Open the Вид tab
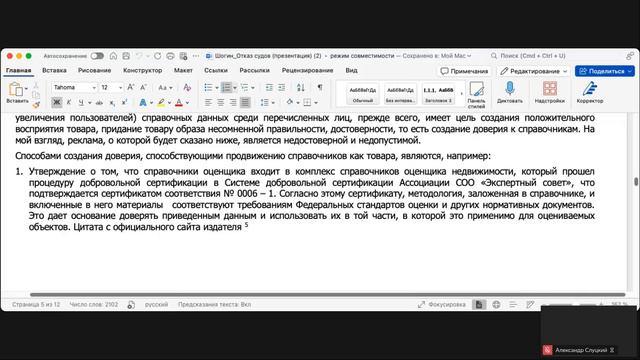640x360 pixels. tap(351, 70)
